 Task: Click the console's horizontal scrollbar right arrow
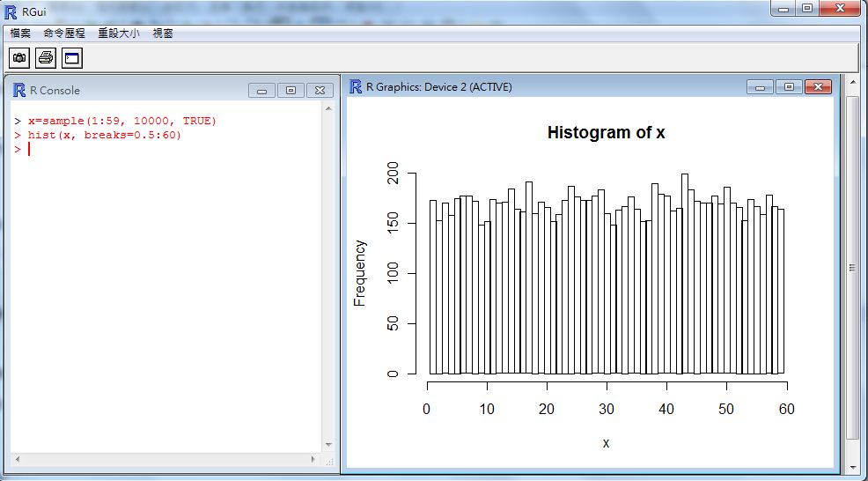pos(313,460)
